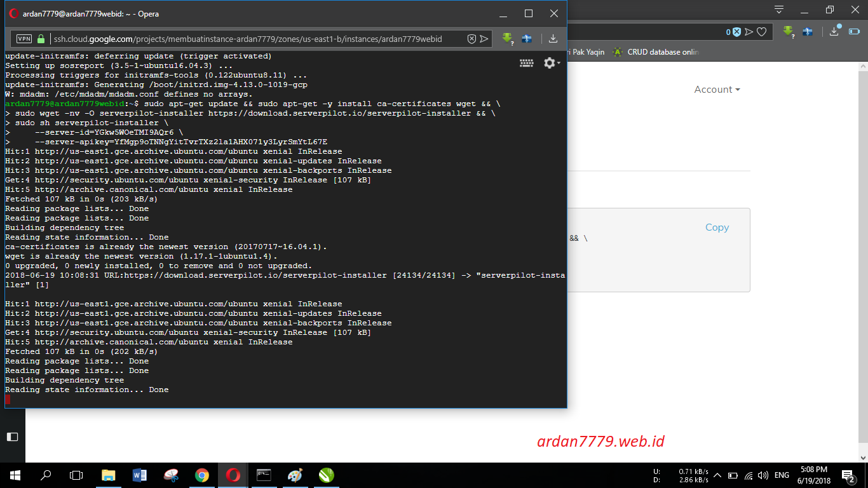868x488 pixels.
Task: Expand the gear icon dropdown arrow
Action: pos(559,62)
